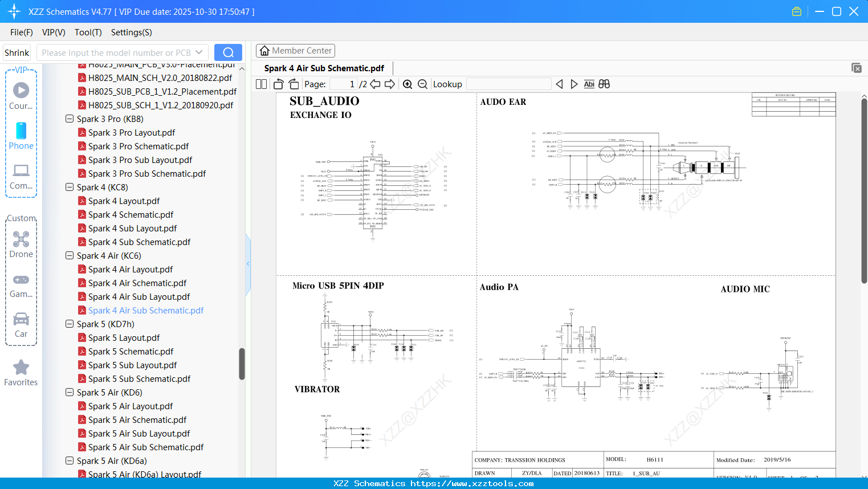
Task: Open the Favorites star panel
Action: point(21,373)
